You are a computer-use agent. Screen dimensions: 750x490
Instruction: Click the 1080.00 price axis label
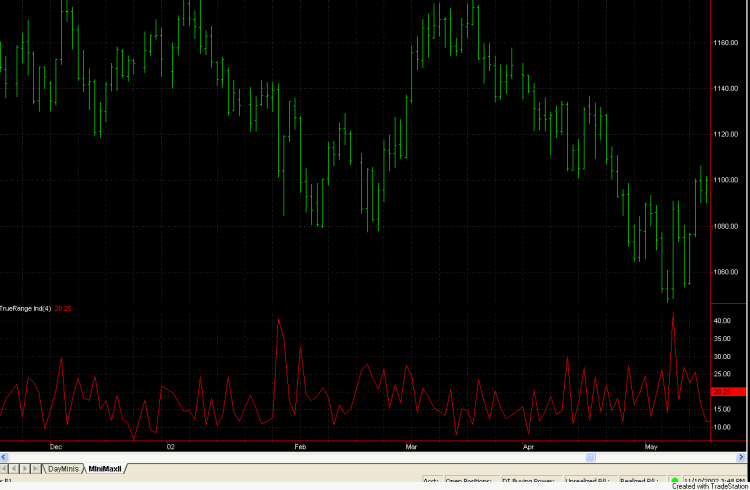(x=726, y=226)
